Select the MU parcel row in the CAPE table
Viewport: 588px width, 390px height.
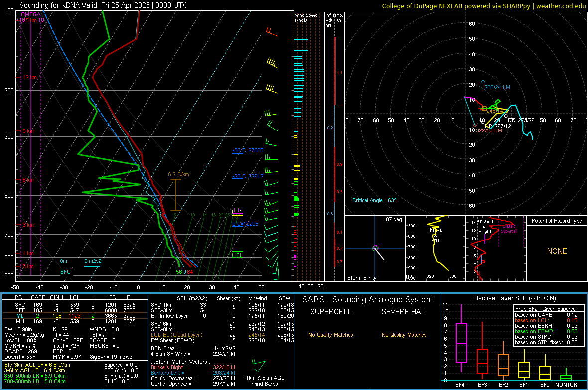[x=75, y=321]
